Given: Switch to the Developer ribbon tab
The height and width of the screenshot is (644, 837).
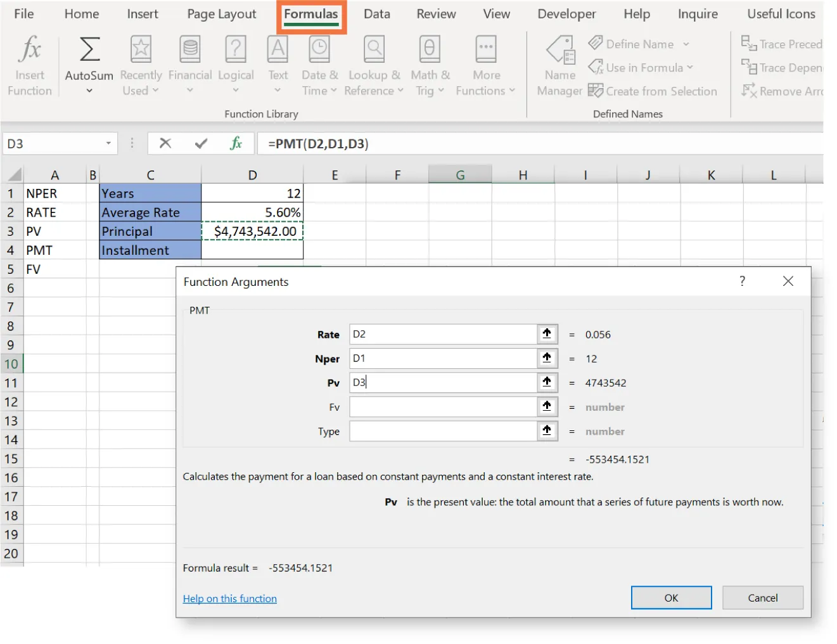Looking at the screenshot, I should click(566, 13).
